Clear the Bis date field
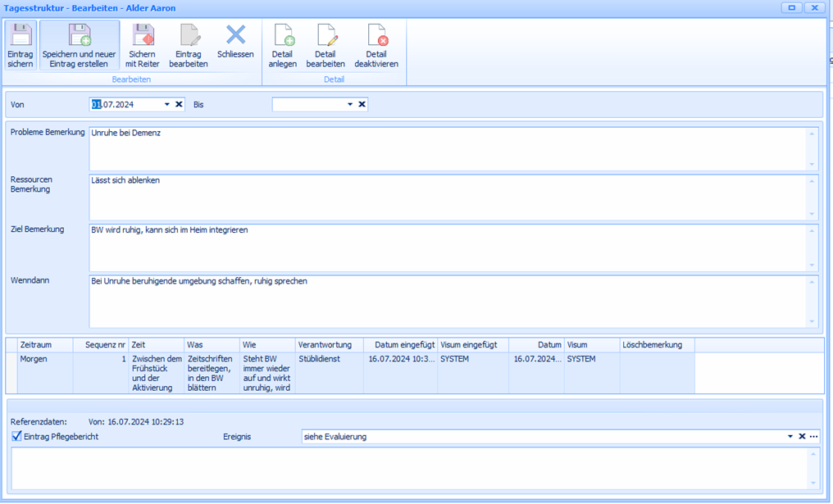 pyautogui.click(x=362, y=105)
